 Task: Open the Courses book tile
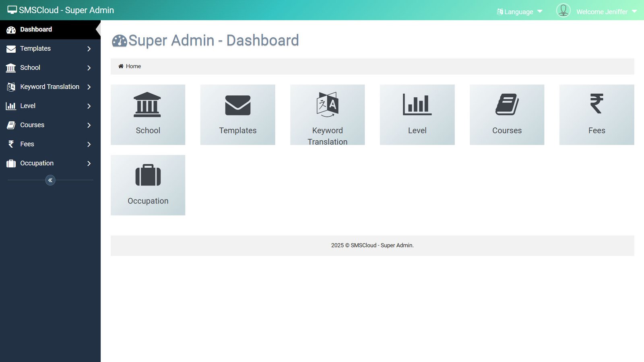tap(507, 115)
